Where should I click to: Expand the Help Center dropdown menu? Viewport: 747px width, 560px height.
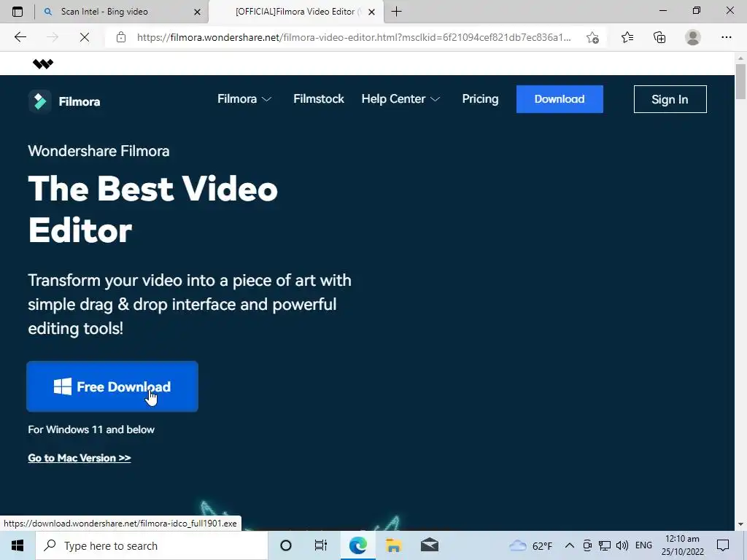point(400,99)
